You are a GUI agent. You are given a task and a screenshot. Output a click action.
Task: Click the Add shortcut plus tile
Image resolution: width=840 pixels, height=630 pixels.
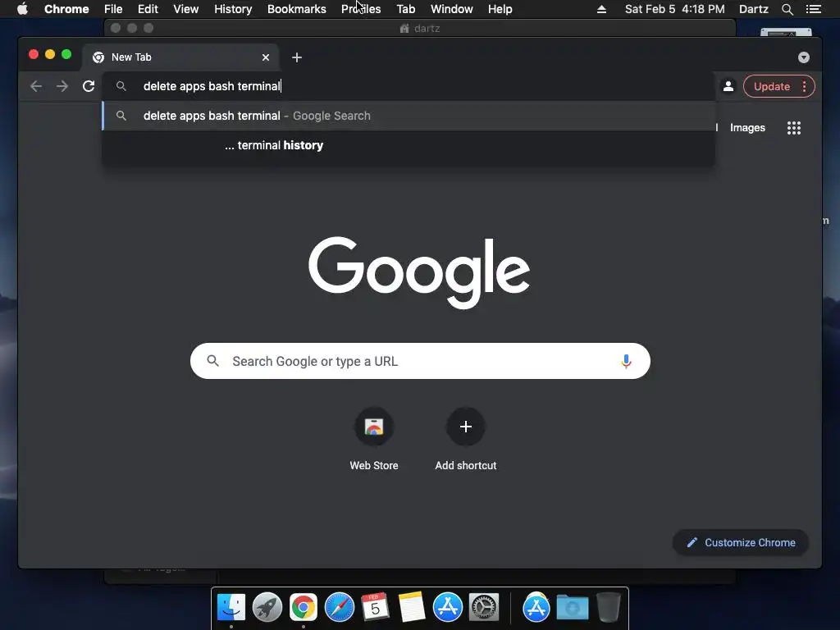point(466,427)
